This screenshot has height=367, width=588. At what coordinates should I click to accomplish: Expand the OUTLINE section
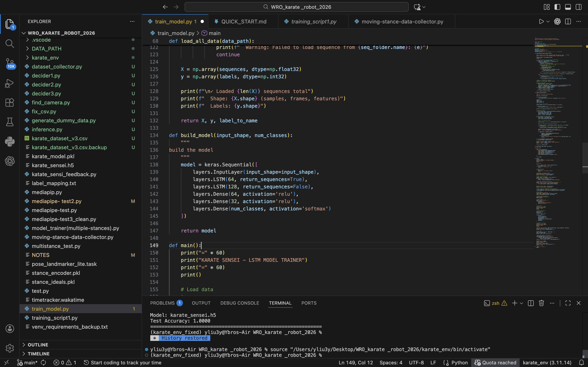[38, 345]
